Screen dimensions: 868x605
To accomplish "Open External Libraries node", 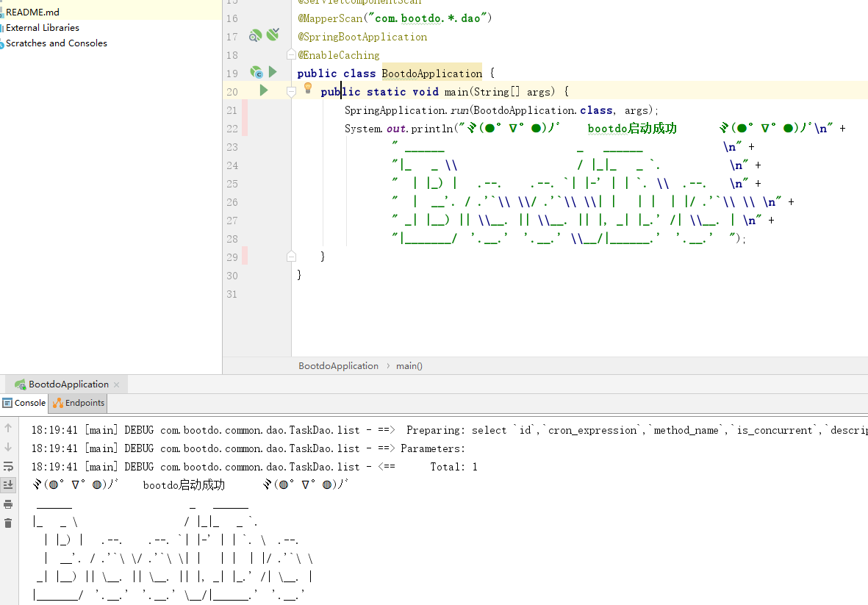I will coord(42,28).
